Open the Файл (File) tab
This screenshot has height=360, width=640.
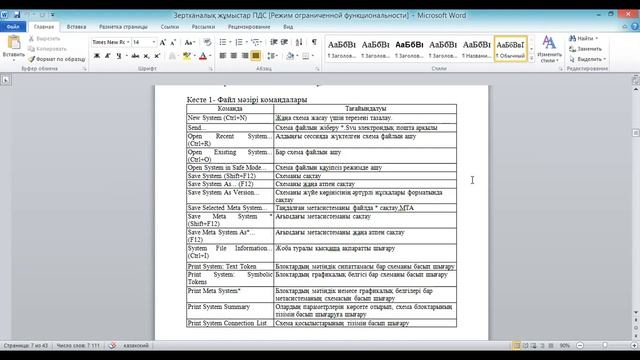click(x=13, y=27)
